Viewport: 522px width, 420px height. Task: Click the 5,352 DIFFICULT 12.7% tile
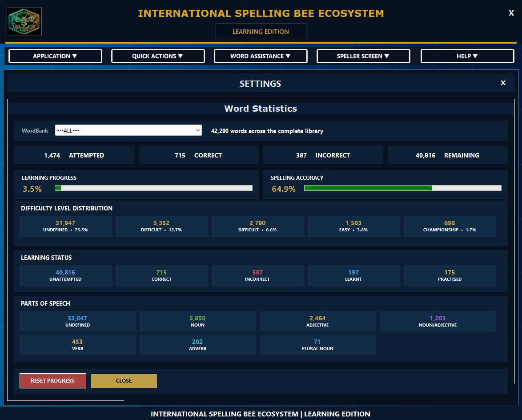(161, 226)
